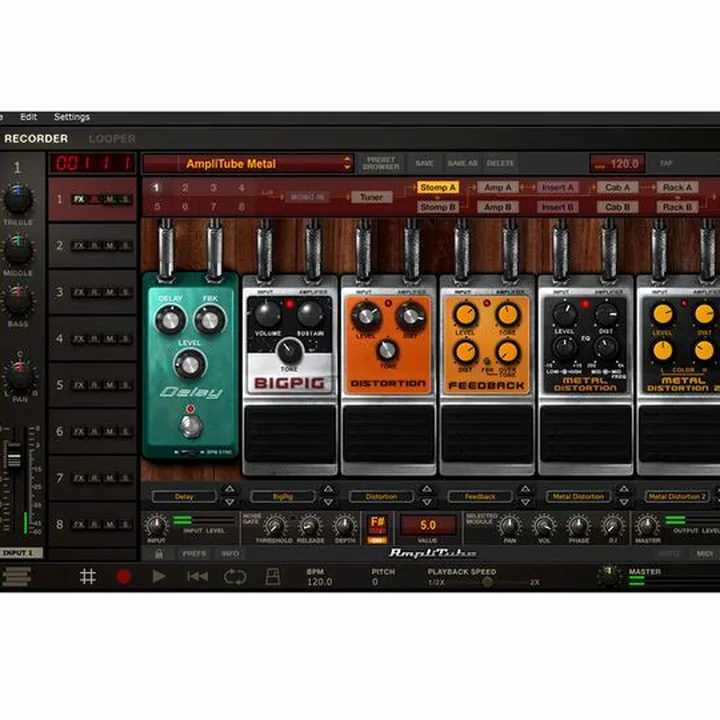Click the track BASS knob
Image resolution: width=720 pixels, height=720 pixels.
click(18, 300)
